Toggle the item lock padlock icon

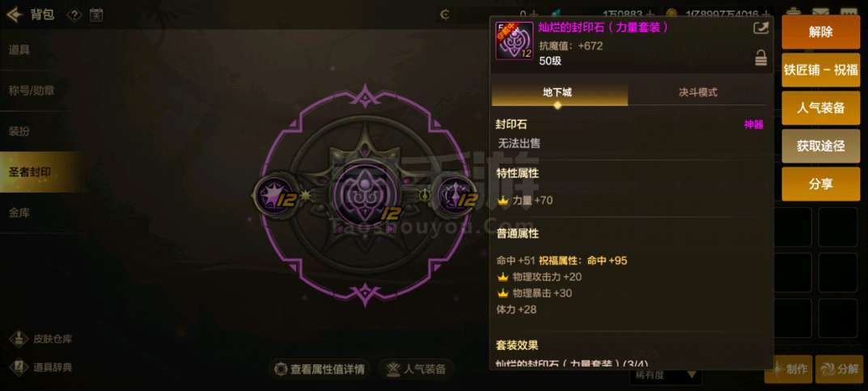[x=761, y=57]
